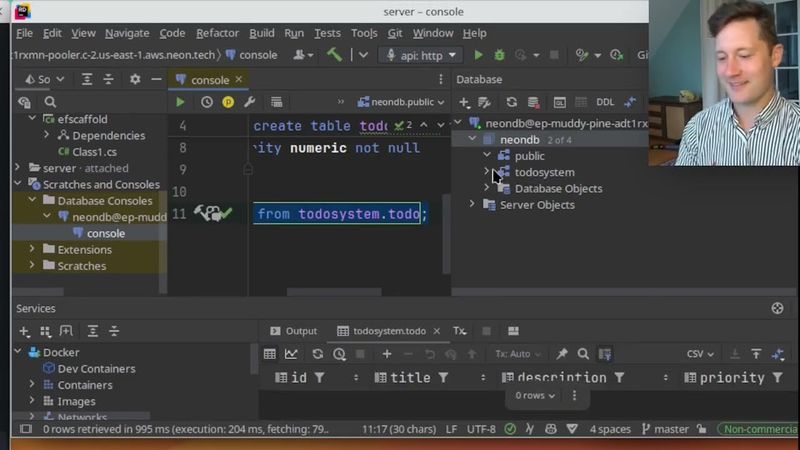This screenshot has height=450, width=800.
Task: Open DDL for selected database object
Action: pos(605,102)
